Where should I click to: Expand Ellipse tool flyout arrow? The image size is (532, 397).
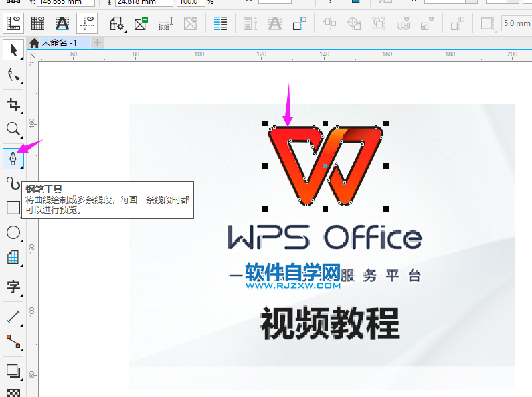pyautogui.click(x=22, y=241)
